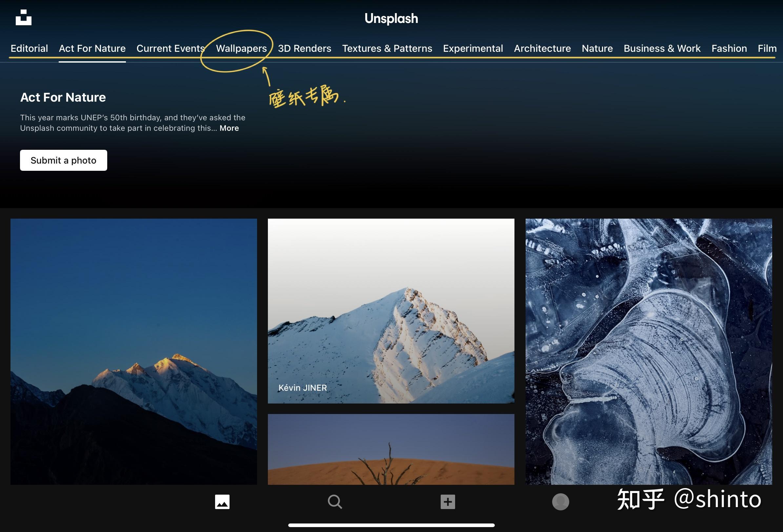Scroll down the photo feed area
The height and width of the screenshot is (532, 783).
(391, 350)
